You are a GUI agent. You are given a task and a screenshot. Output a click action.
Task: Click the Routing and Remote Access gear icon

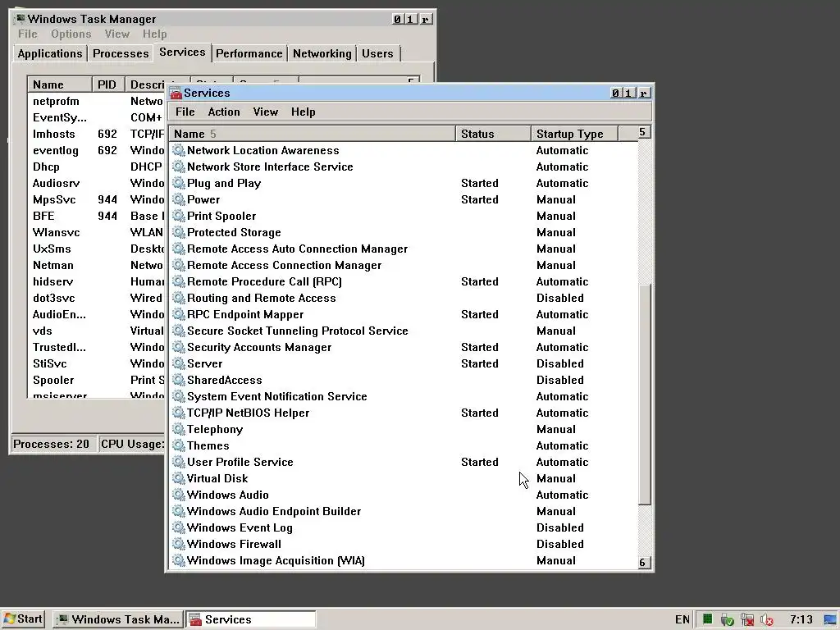pyautogui.click(x=178, y=298)
